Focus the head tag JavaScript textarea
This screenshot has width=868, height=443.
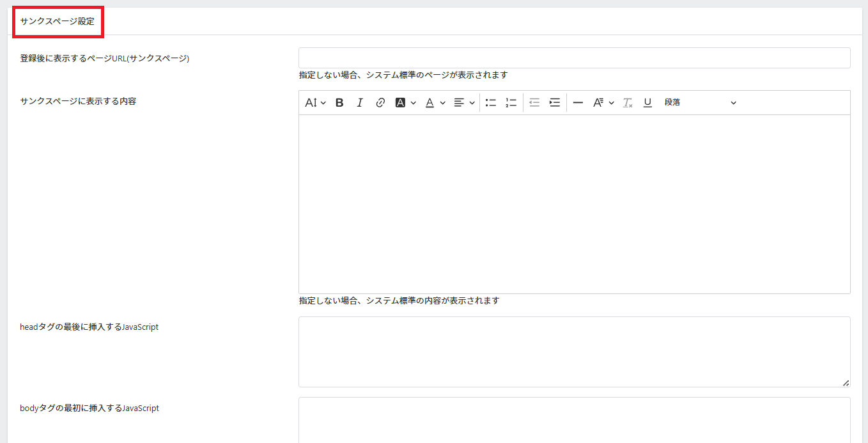[x=574, y=352]
